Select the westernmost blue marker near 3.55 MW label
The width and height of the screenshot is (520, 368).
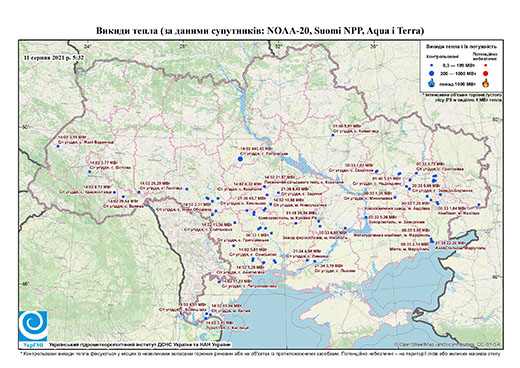tap(58, 146)
